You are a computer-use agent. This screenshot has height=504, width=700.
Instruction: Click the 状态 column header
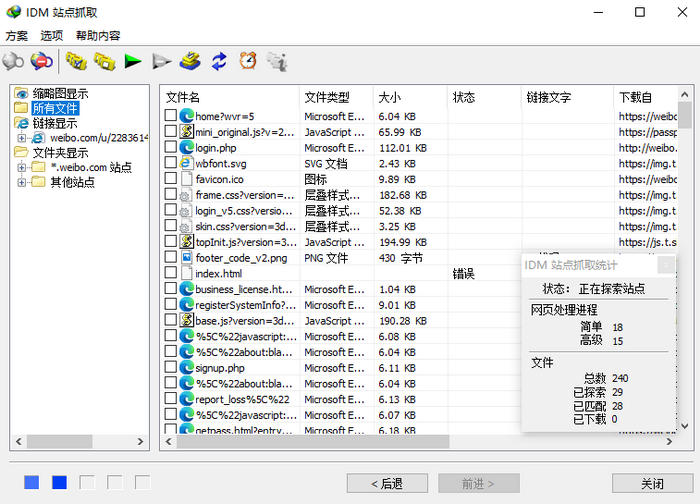[x=484, y=97]
